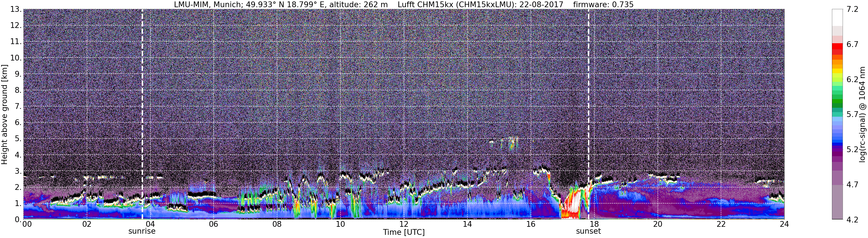Viewport: 868px width, 238px height.
Task: Click the height tick label 1.
Action: point(18,203)
